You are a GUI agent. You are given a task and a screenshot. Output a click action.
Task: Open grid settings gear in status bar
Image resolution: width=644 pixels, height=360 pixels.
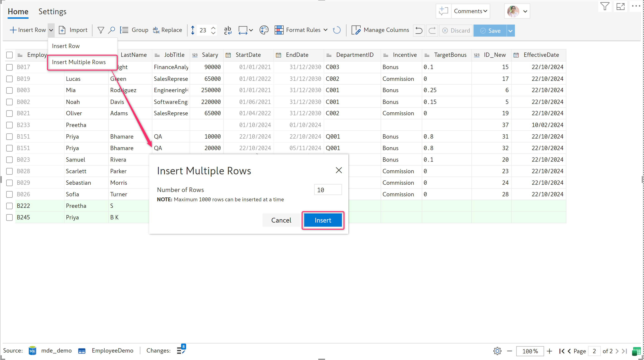pyautogui.click(x=497, y=351)
